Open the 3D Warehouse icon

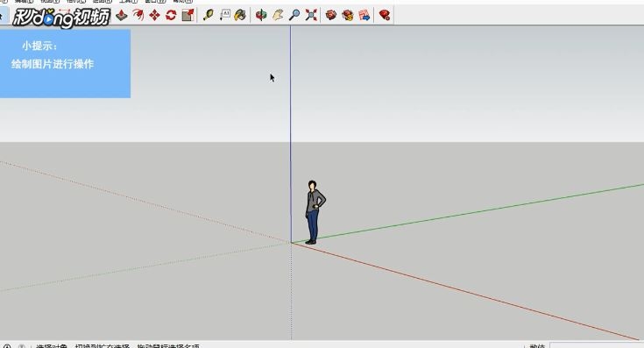tap(331, 16)
